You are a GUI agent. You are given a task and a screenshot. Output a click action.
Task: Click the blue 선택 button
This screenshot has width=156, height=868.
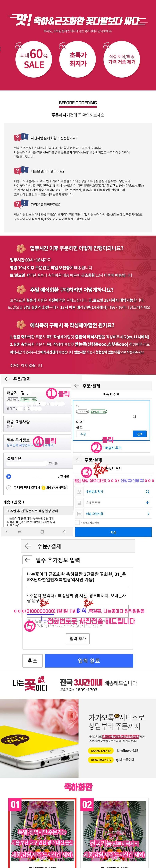[140, 434]
